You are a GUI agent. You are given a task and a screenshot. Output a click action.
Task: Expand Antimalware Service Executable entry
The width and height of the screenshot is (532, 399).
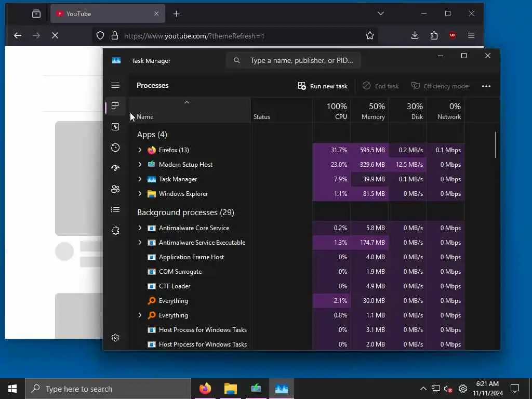click(140, 243)
